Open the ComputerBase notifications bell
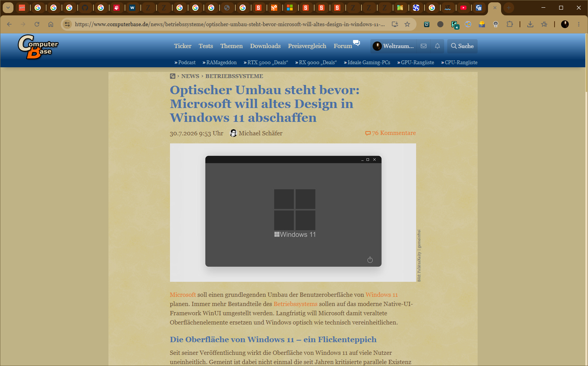Viewport: 588px width, 366px height. point(437,46)
